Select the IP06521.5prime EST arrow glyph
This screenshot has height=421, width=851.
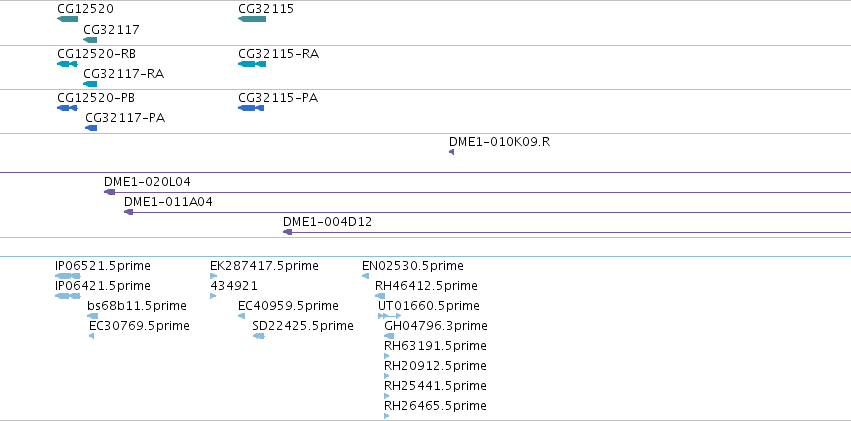click(x=68, y=276)
